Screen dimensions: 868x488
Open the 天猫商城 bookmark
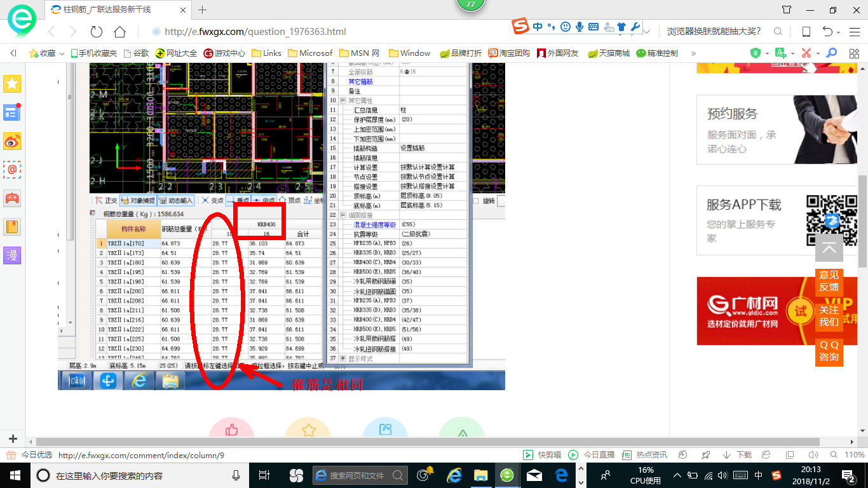click(609, 53)
